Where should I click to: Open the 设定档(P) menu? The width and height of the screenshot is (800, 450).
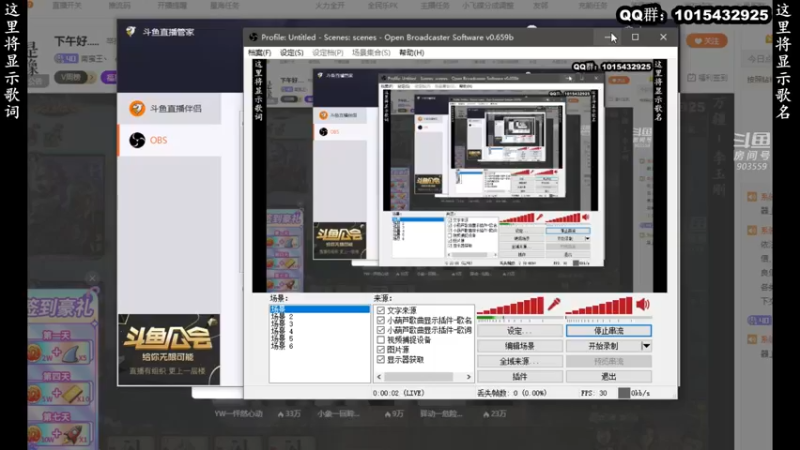click(x=328, y=53)
